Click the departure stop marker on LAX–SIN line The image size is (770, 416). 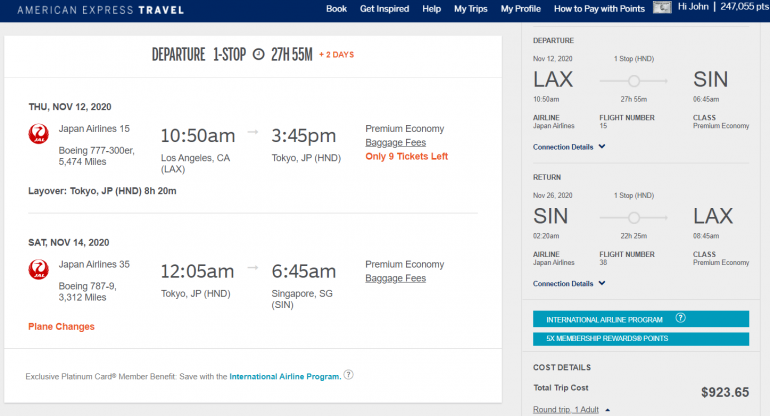633,80
